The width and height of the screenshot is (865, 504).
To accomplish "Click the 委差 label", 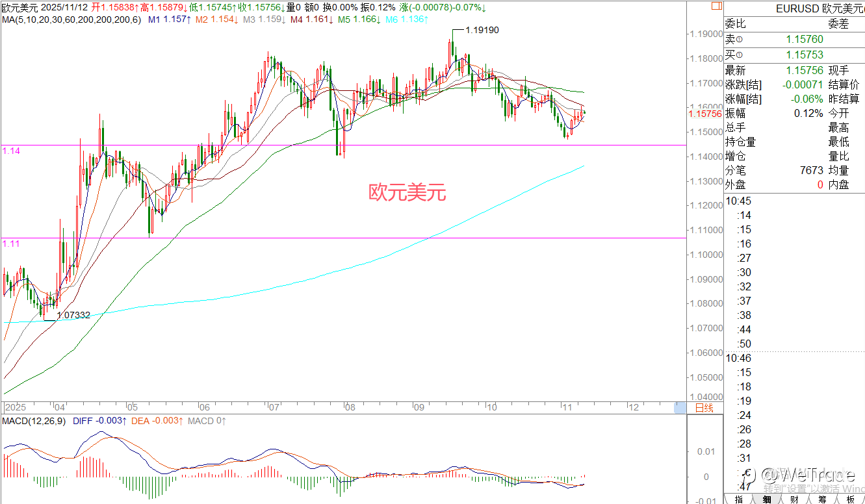I will click(838, 24).
